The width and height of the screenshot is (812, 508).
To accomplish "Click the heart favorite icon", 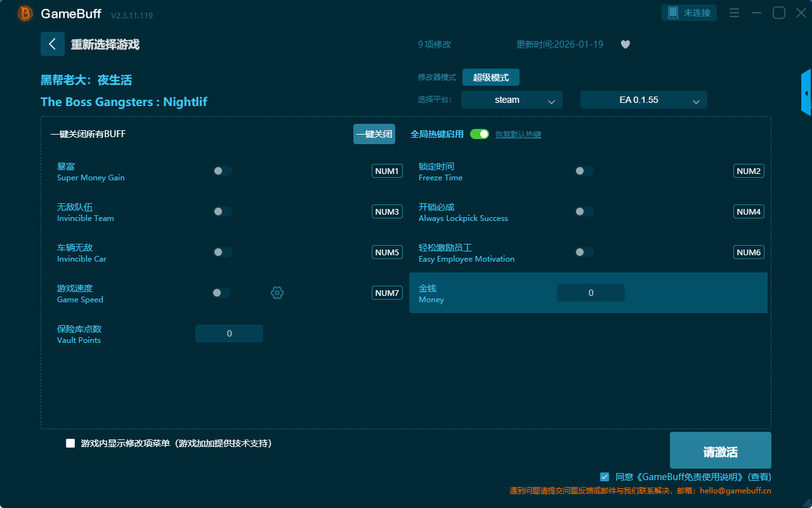I will coord(625,44).
